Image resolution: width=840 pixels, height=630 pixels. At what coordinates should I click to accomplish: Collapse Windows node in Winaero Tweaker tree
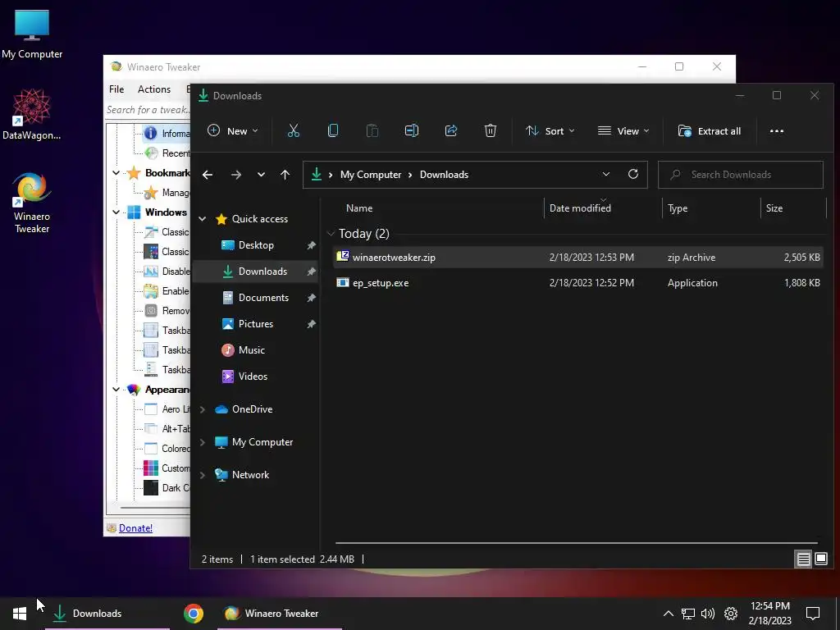pyautogui.click(x=116, y=212)
